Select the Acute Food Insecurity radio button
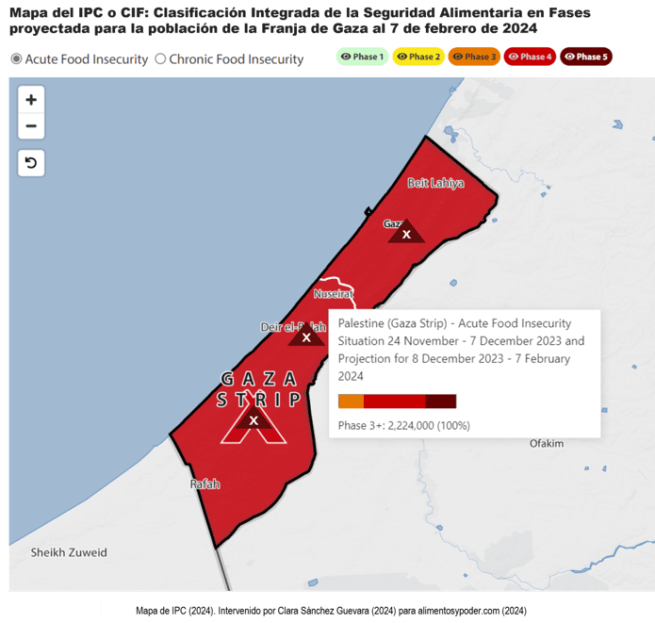Screen dimensions: 655x623 [x=16, y=59]
